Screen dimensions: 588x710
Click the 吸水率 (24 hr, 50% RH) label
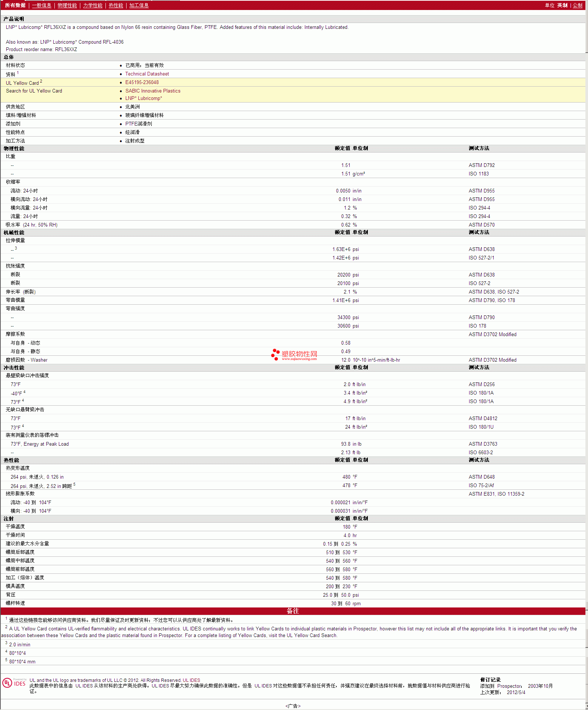tap(31, 225)
